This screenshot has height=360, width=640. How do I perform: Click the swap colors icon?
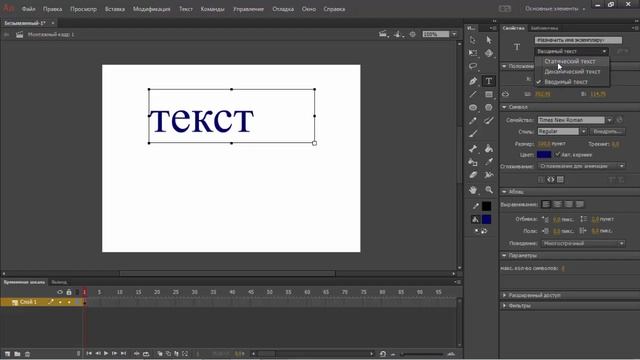point(484,231)
